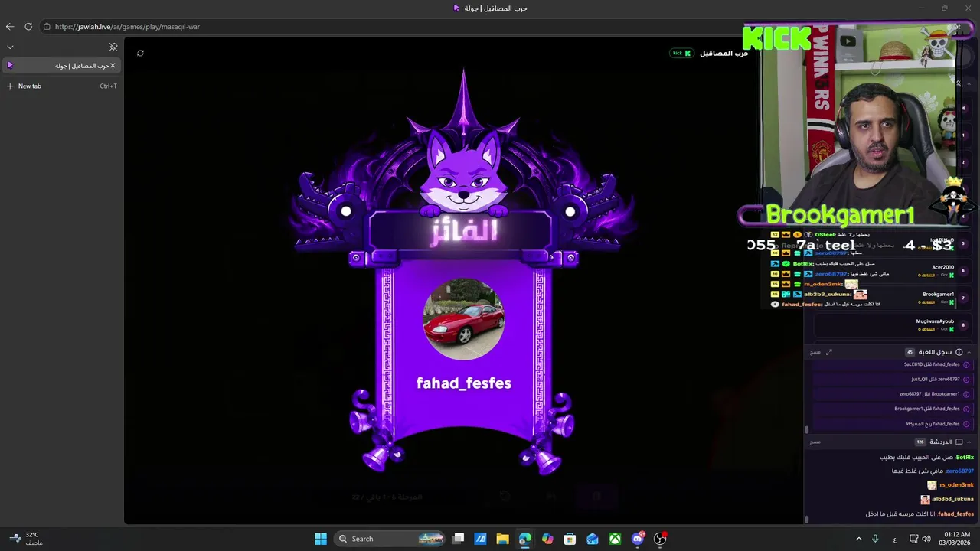Click zero68797 username in chat panel
980x551 pixels.
959,471
